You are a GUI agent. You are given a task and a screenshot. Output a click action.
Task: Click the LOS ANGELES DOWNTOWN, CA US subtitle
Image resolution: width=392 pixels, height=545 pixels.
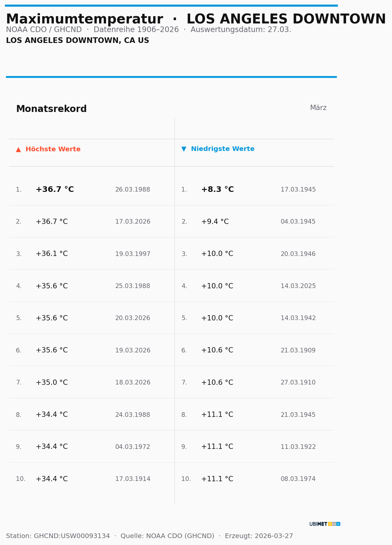click(x=78, y=41)
